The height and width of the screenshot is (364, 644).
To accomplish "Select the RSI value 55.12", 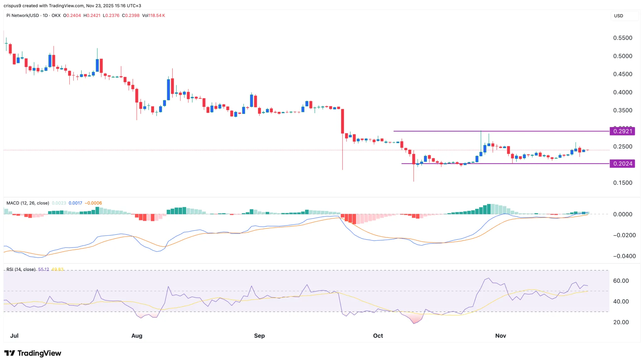I will tap(43, 269).
